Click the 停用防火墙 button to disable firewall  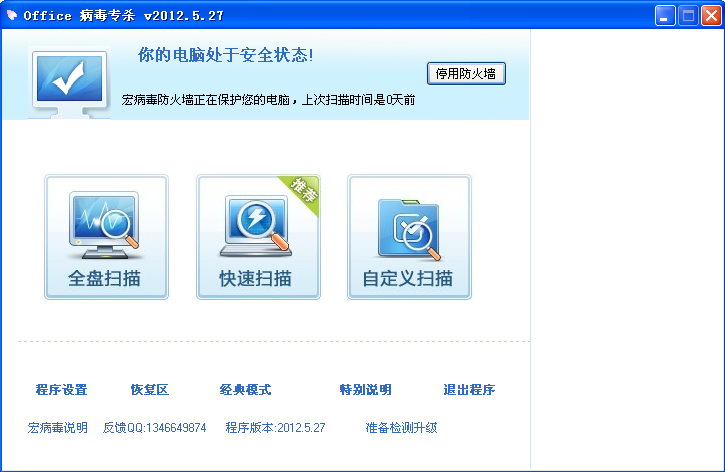pos(466,74)
